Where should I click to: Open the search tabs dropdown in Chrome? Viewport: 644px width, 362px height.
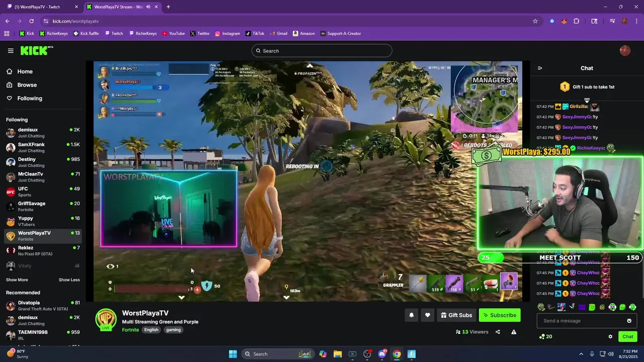click(x=595, y=21)
